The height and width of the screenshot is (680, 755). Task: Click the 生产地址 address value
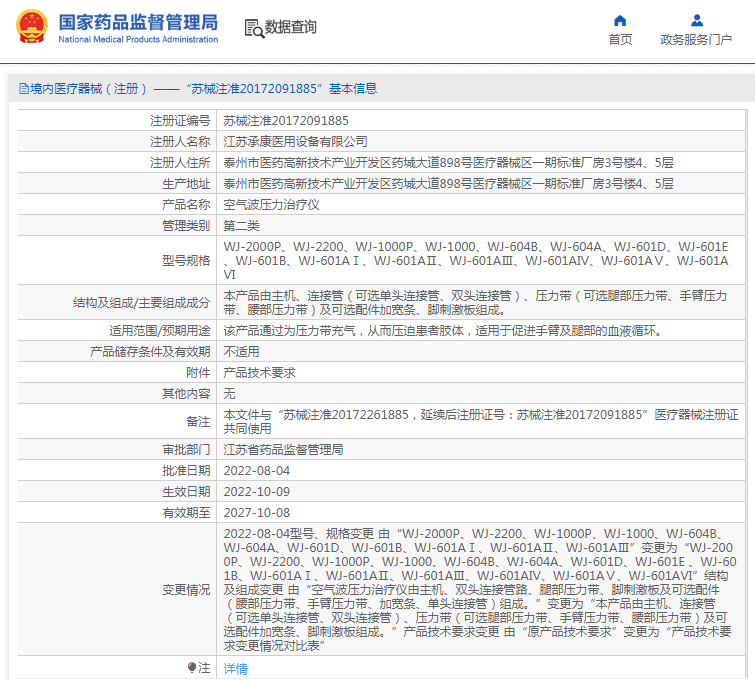coord(448,183)
